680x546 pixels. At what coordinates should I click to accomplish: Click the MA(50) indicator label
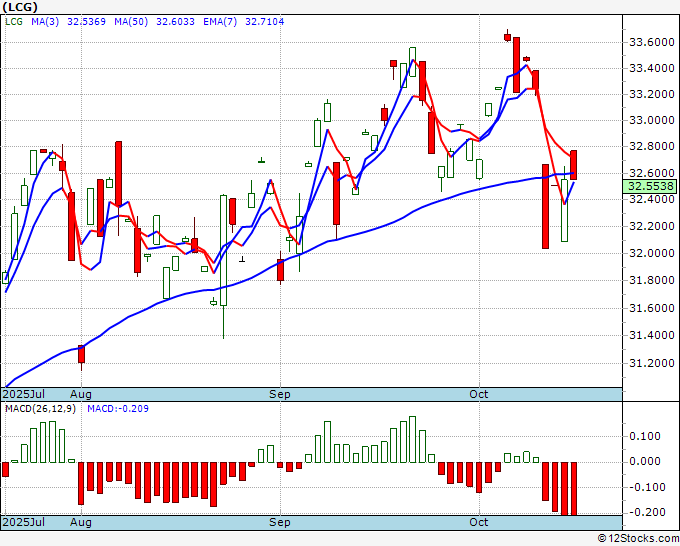pos(131,22)
